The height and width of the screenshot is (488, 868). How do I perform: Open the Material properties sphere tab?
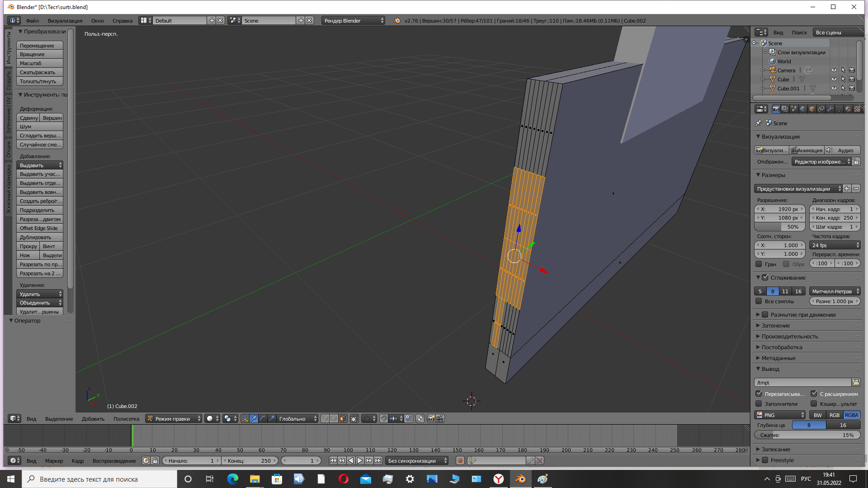coord(848,109)
